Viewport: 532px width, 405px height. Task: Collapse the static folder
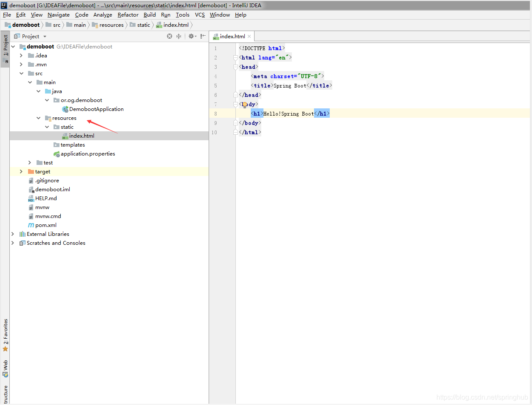pos(47,127)
